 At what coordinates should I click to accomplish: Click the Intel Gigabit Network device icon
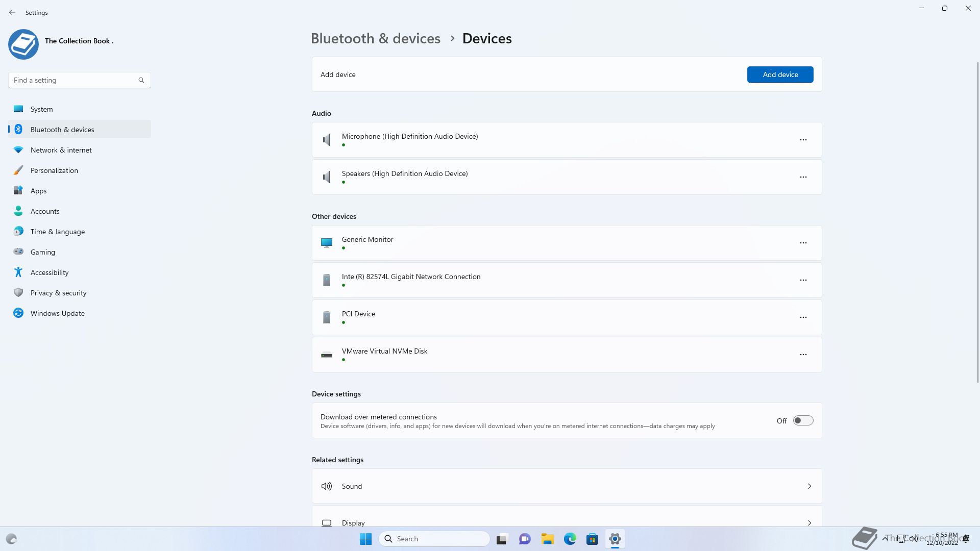click(327, 280)
